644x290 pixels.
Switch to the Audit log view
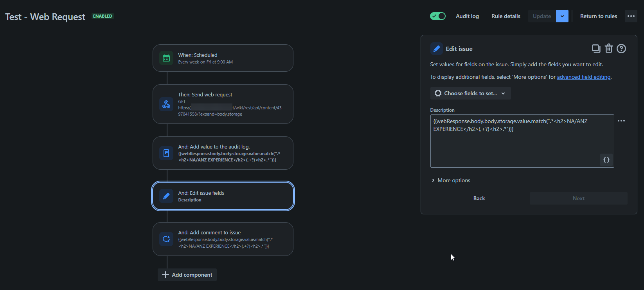coord(467,16)
